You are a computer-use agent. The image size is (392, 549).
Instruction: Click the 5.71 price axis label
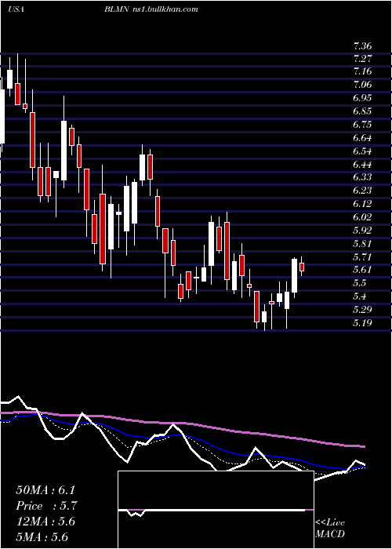point(362,257)
